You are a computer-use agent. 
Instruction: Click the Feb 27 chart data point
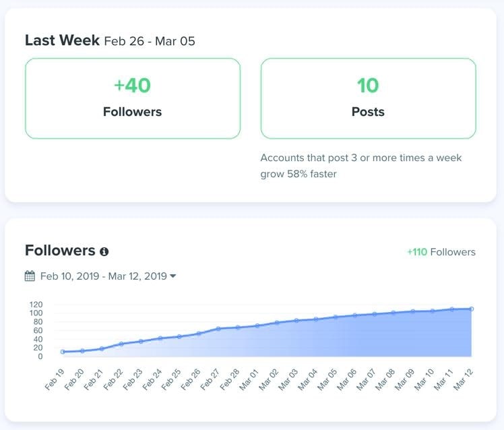point(219,329)
